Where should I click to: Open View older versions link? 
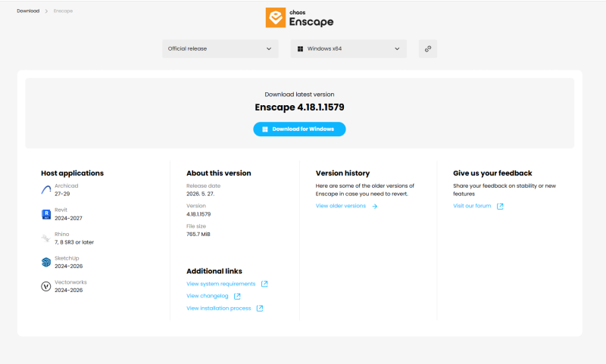point(341,206)
